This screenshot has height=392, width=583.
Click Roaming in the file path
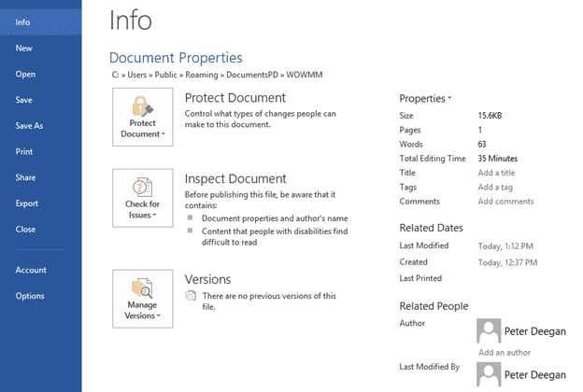click(202, 75)
